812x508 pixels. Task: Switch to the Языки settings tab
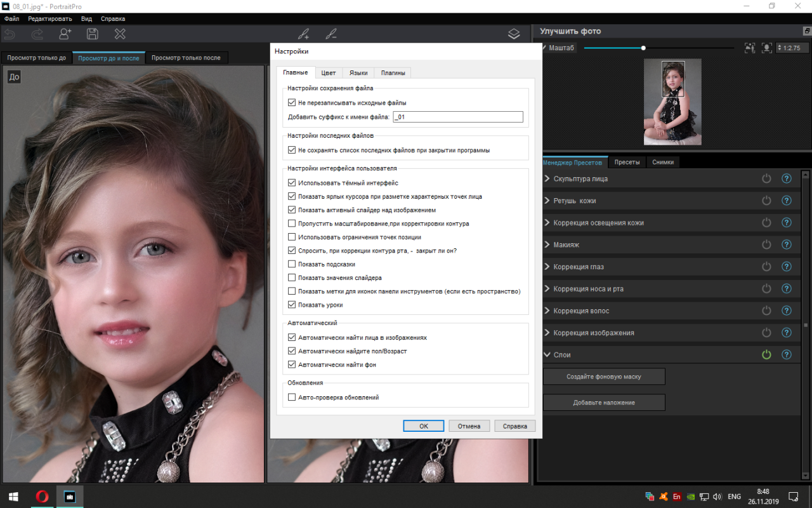[358, 73]
